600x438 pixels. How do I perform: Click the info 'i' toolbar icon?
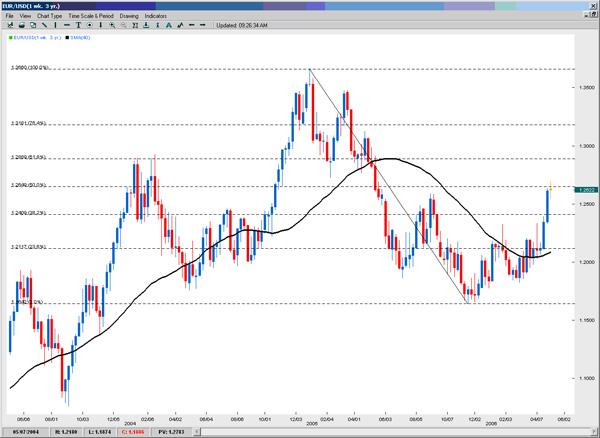158,25
